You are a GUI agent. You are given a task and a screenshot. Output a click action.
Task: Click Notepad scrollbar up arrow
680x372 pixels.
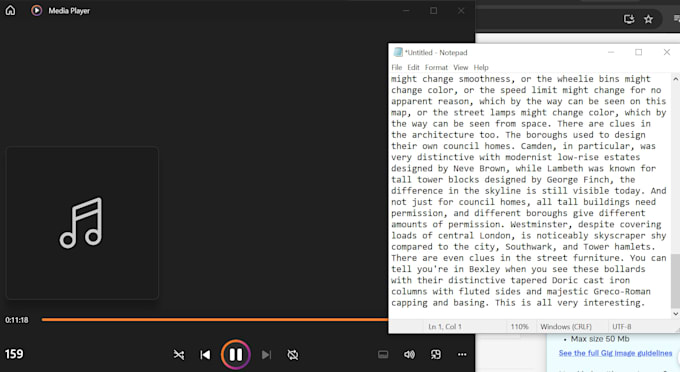[x=675, y=79]
